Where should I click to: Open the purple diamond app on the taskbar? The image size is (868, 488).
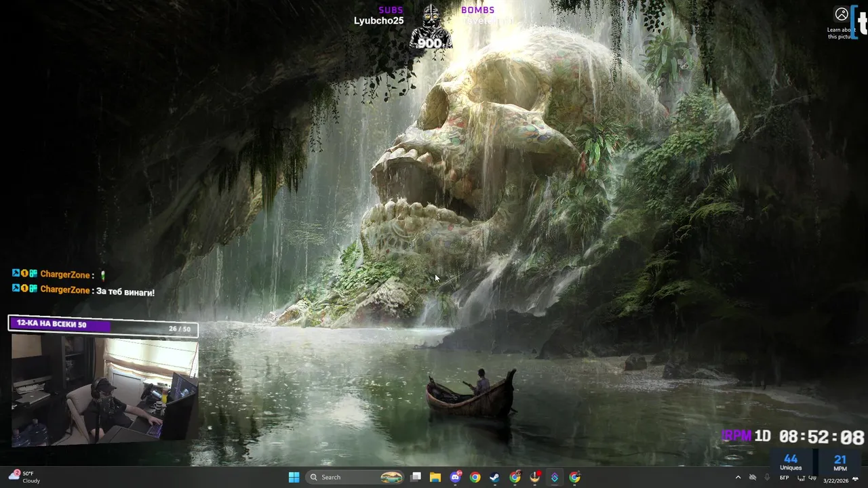click(554, 477)
